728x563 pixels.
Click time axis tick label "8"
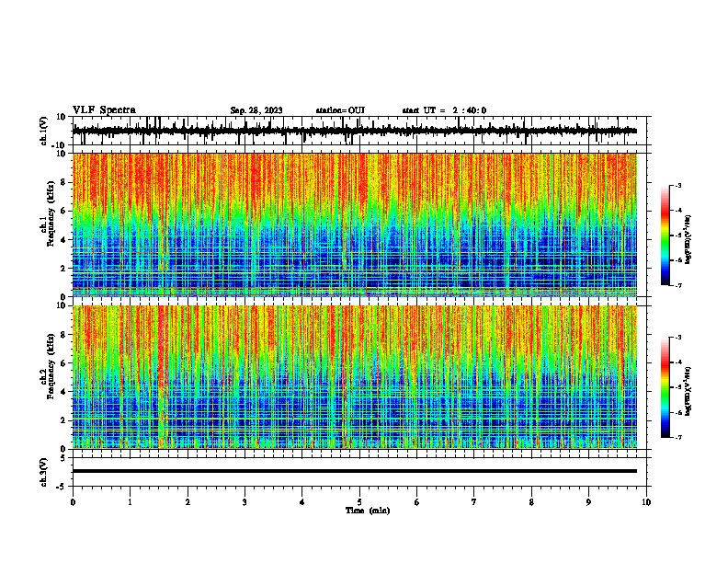pos(531,502)
